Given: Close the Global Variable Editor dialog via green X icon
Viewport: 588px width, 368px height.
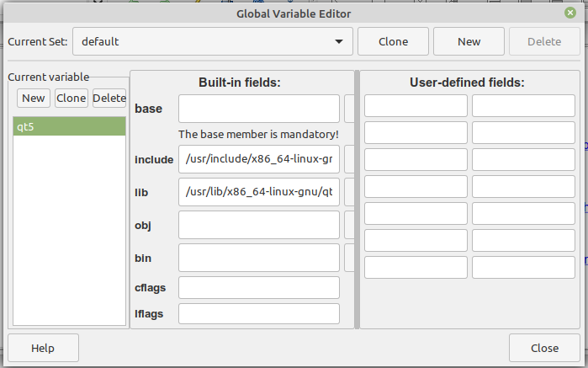Looking at the screenshot, I should click(570, 13).
